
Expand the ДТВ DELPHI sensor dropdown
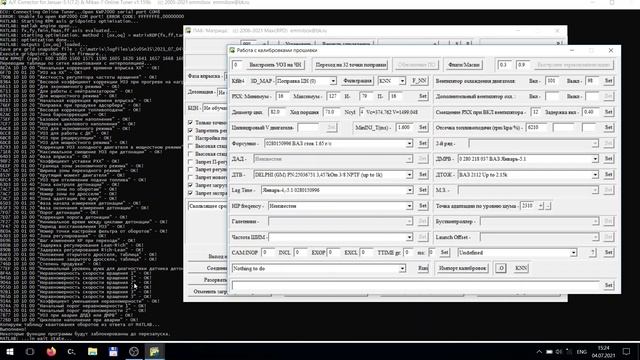(409, 175)
